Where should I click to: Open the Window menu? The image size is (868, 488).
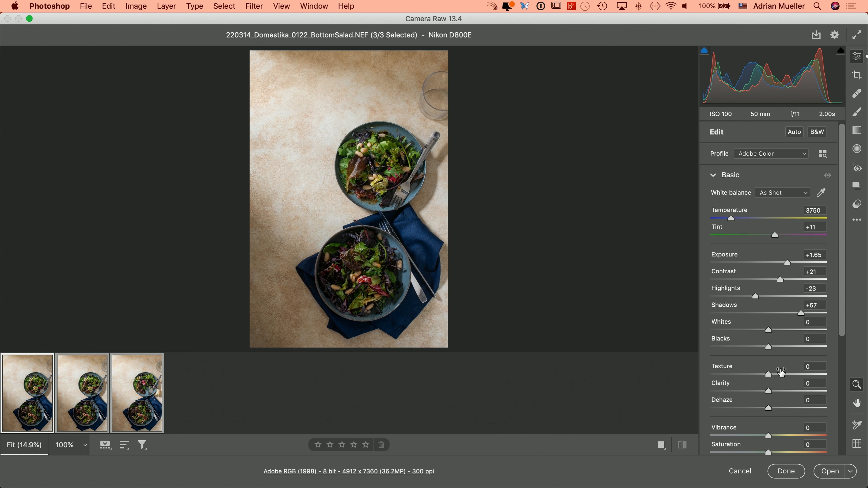314,6
